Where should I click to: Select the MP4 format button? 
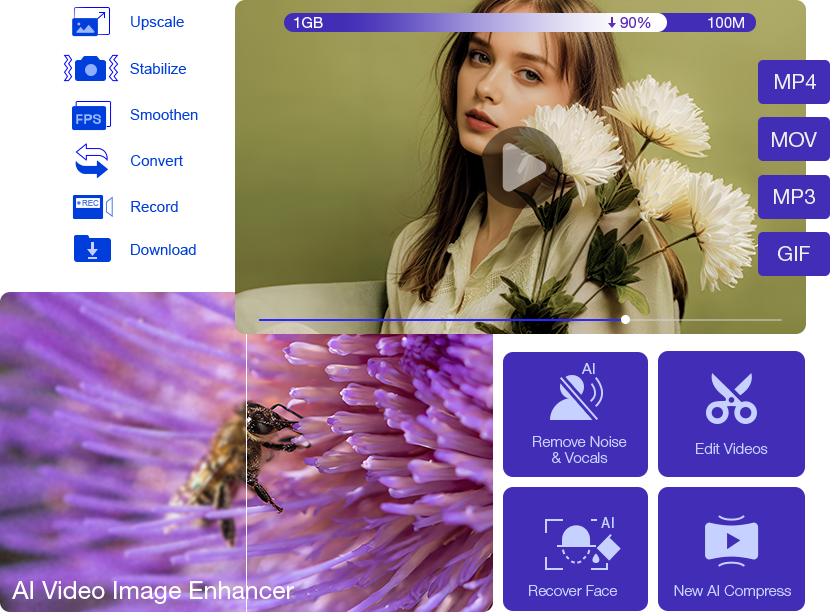794,82
